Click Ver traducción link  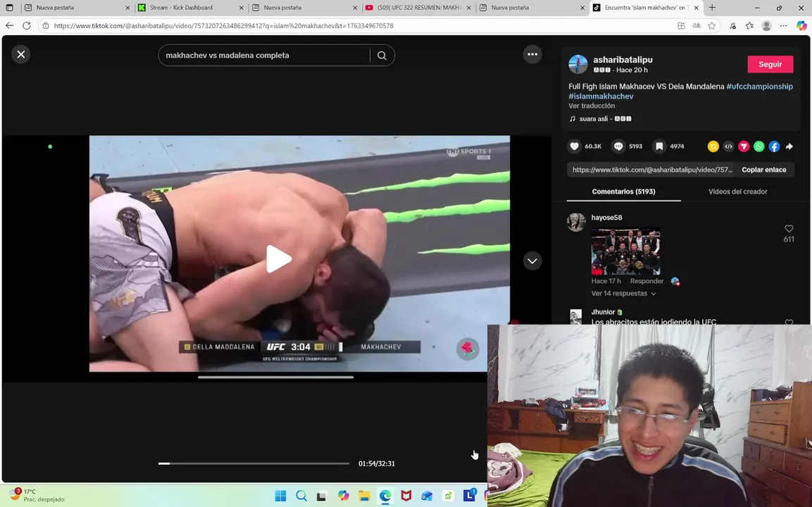pos(592,106)
